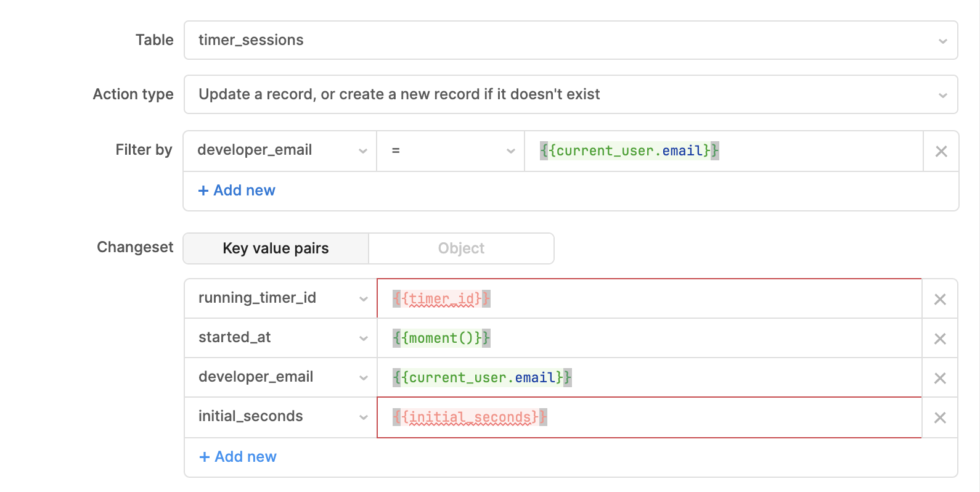Edit the changeset {{current_user.email}} value field
This screenshot has height=492, width=980.
pos(649,377)
